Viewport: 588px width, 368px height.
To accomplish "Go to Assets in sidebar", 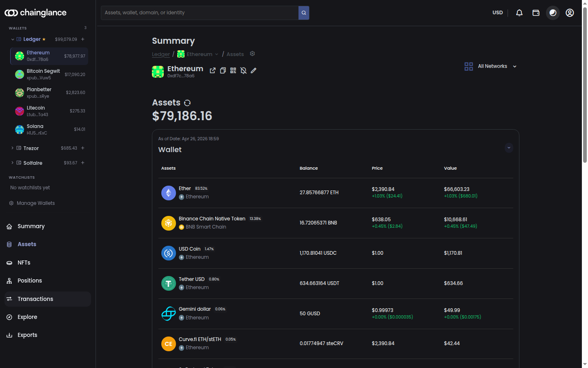I will click(48, 245).
